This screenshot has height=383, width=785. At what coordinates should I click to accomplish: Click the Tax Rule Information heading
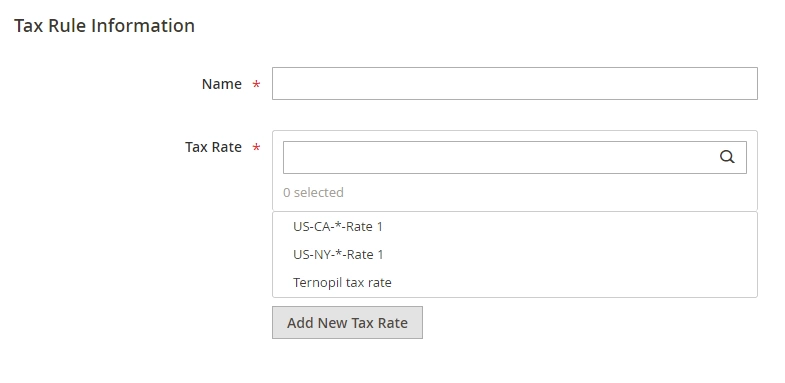pyautogui.click(x=104, y=26)
